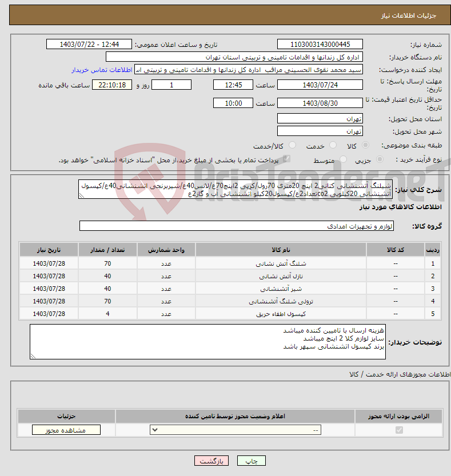Click item name شیر آتشنشانی

click(281, 289)
